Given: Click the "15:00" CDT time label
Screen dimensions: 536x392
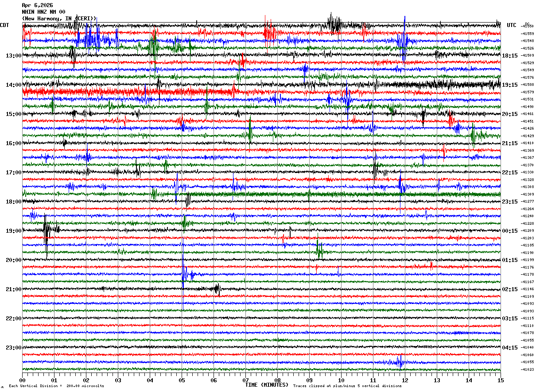Looking at the screenshot, I should click(x=14, y=114).
